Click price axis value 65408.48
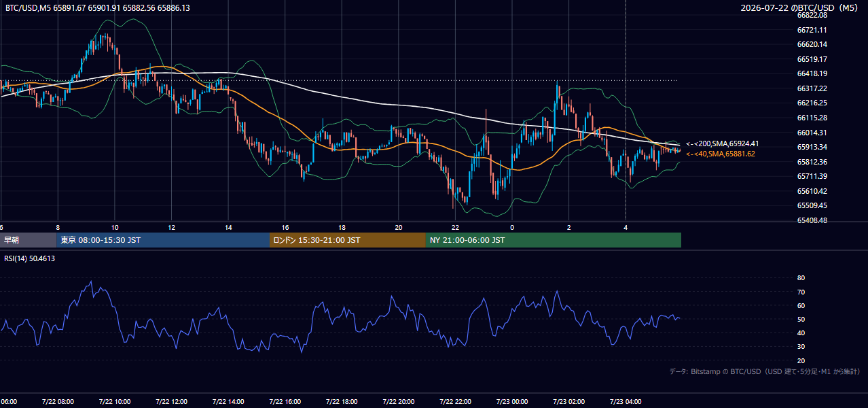Image resolution: width=868 pixels, height=408 pixels. 812,220
